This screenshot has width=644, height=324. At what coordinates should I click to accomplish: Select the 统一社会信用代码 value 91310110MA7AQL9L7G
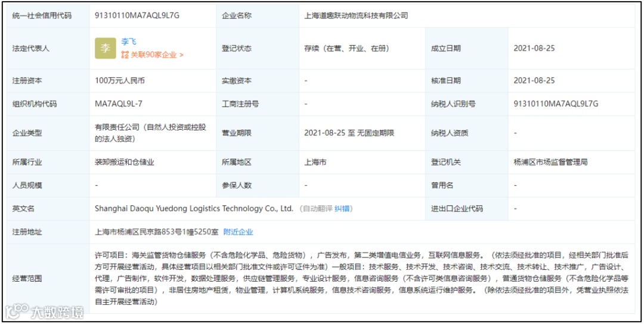tap(137, 16)
